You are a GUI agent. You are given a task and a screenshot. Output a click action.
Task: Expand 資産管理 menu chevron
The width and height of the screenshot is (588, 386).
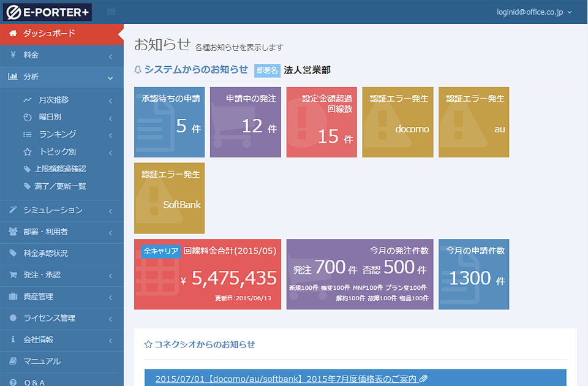[x=110, y=298]
